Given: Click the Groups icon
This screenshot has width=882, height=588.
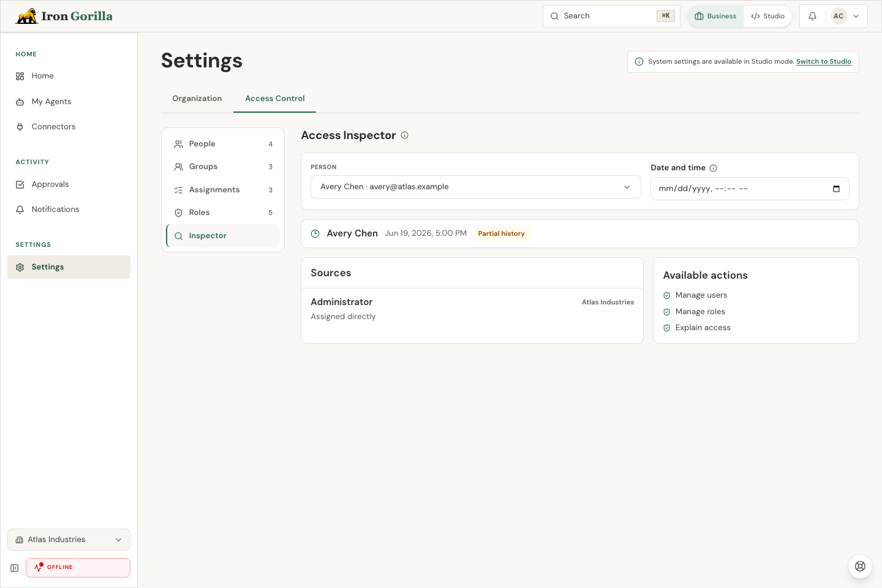Looking at the screenshot, I should (179, 167).
